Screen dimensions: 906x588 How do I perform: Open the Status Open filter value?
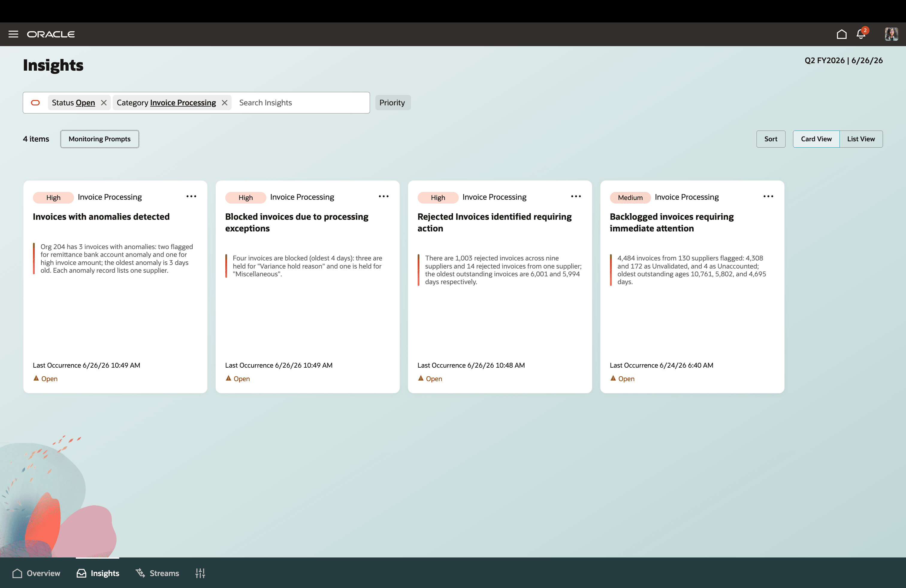coord(85,103)
